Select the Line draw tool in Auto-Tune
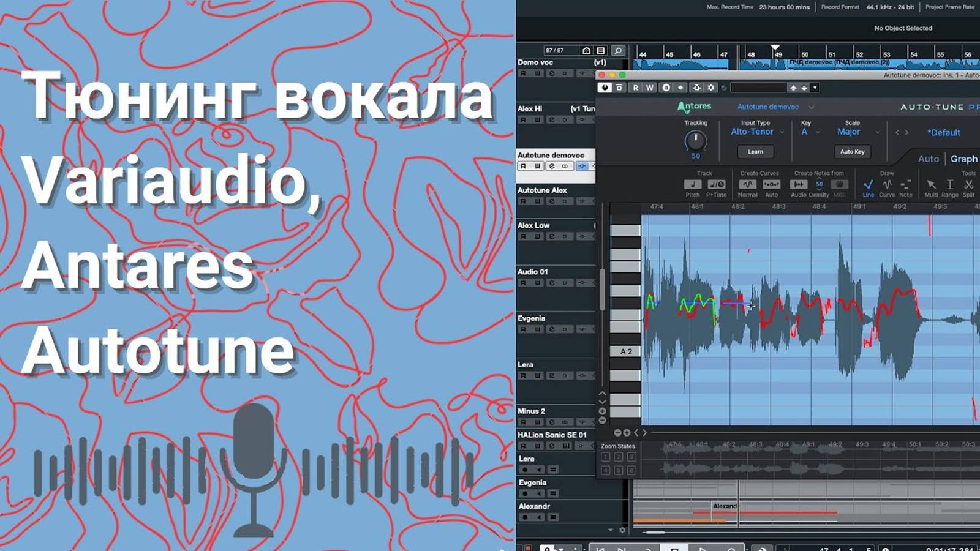This screenshot has height=551, width=980. (868, 184)
